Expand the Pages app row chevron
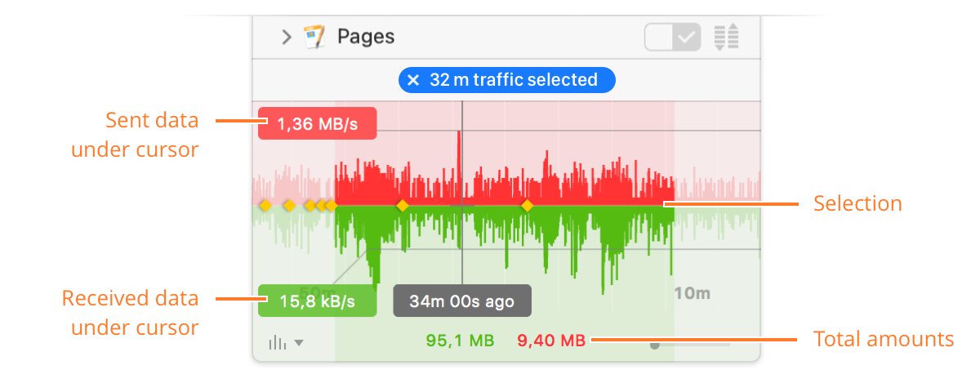980x392 pixels. coord(286,37)
